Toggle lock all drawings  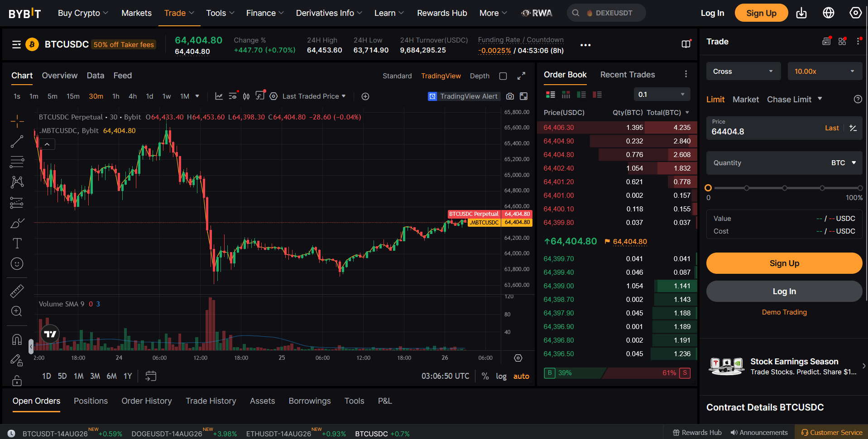tap(17, 380)
